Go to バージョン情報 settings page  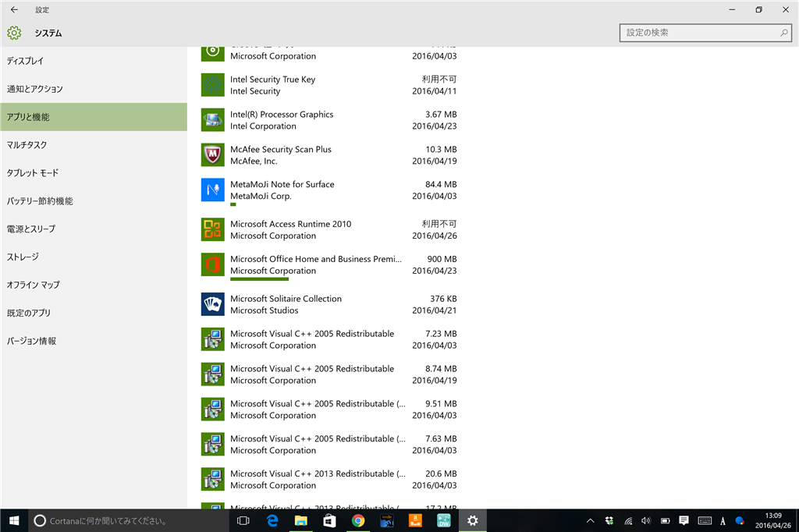(94, 341)
